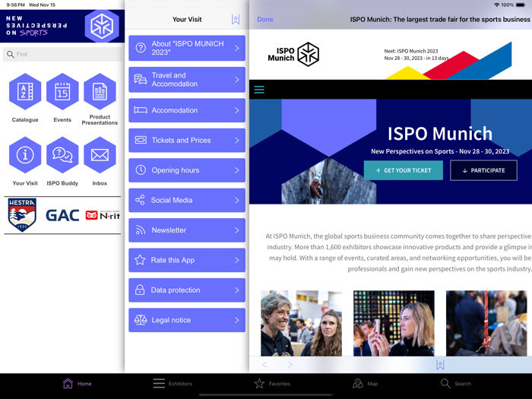Tap the Opening hours clock icon
532x399 pixels.
click(141, 170)
